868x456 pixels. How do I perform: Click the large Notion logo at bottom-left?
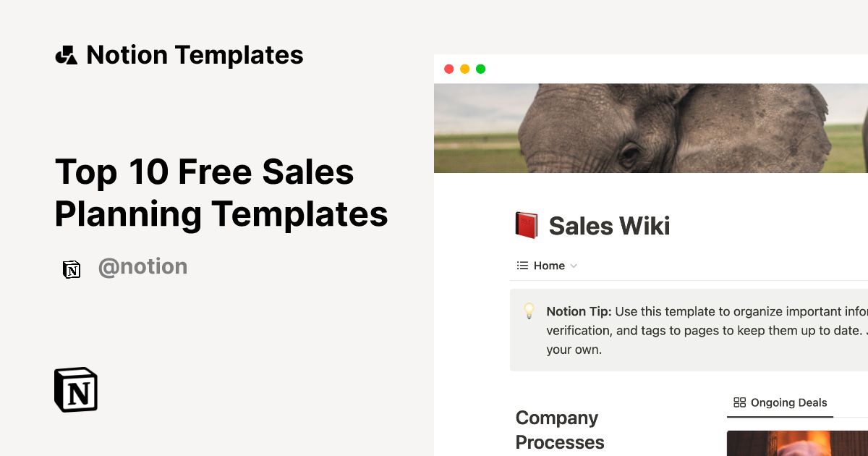(75, 389)
